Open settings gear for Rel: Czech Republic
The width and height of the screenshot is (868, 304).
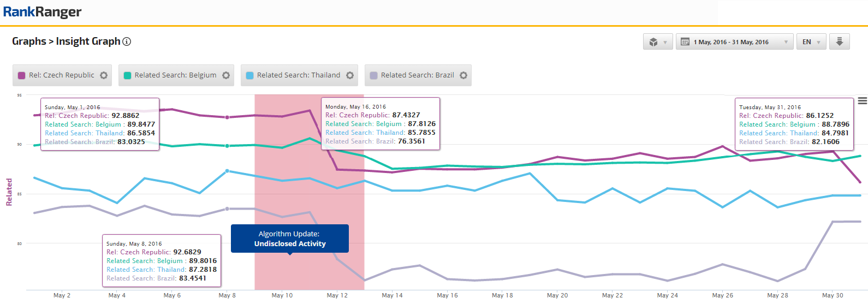[x=104, y=75]
